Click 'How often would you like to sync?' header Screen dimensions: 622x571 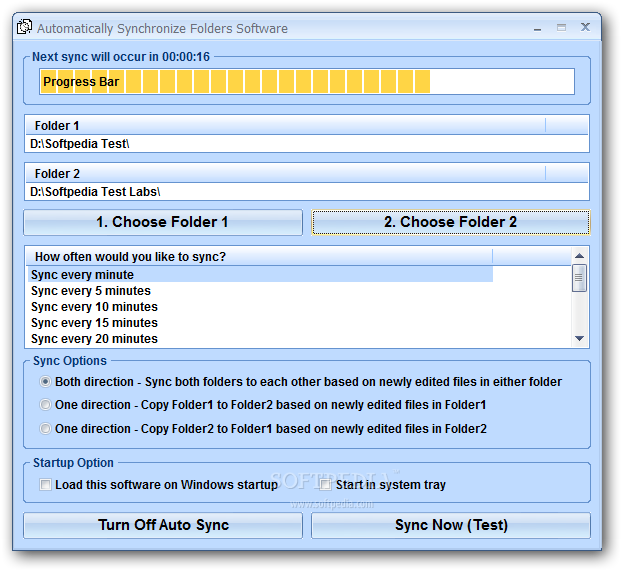click(x=260, y=257)
